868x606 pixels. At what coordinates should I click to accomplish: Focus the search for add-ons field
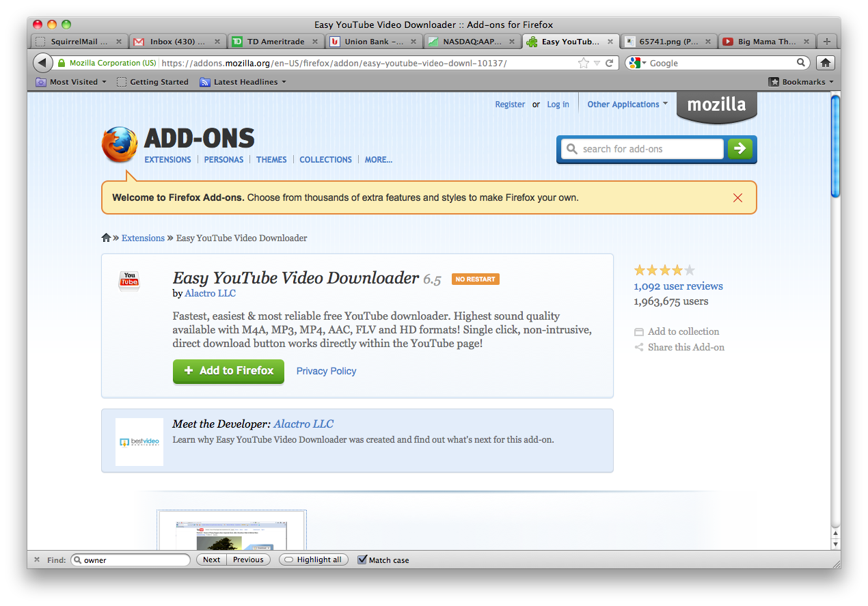coord(642,148)
